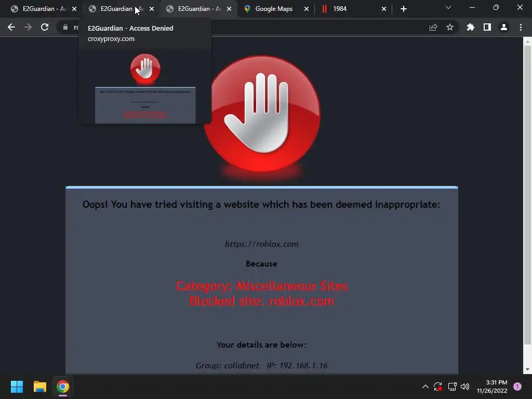
Task: Click the forward navigation arrow
Action: pos(28,27)
